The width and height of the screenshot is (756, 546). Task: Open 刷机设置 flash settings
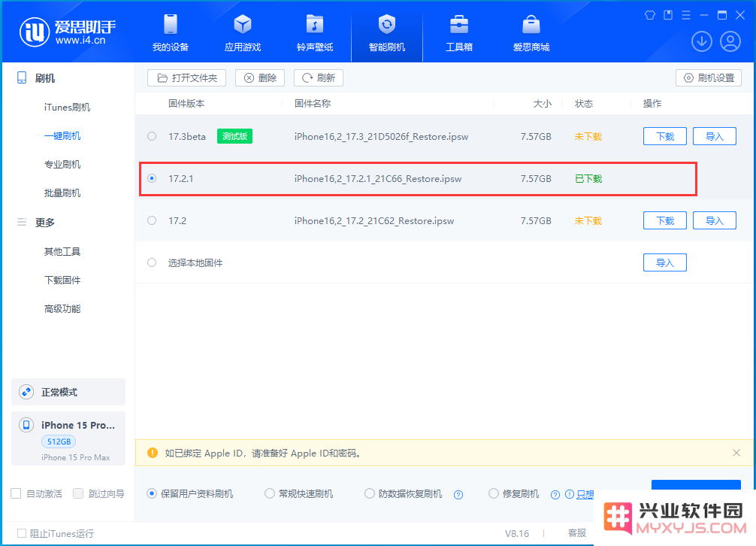click(x=708, y=77)
